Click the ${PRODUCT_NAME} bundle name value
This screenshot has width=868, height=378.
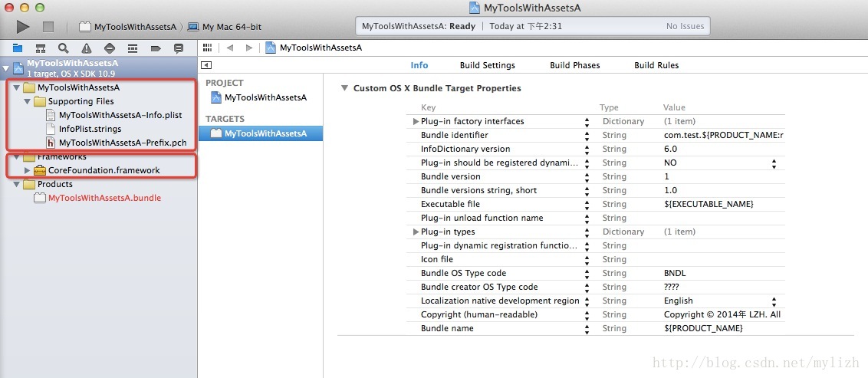[703, 329]
